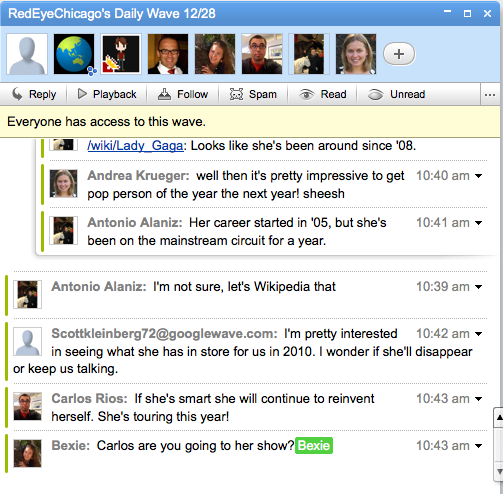The height and width of the screenshot is (494, 503).
Task: Click the scroll up arrow on the wave scrollbar
Action: click(499, 417)
